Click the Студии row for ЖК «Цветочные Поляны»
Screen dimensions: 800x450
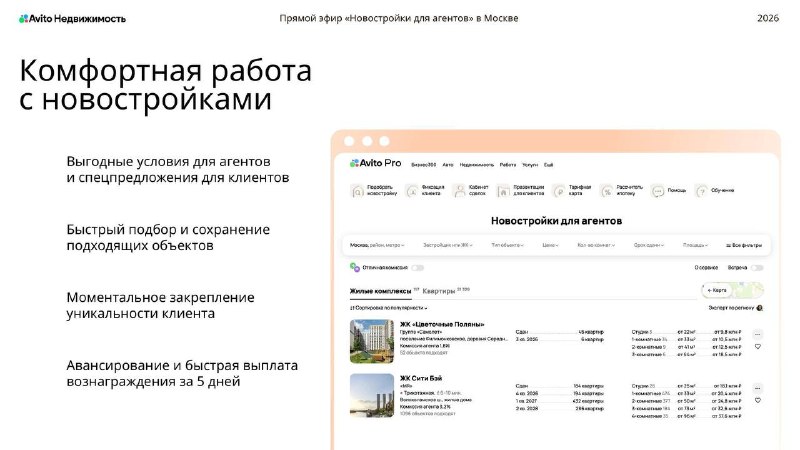coord(686,332)
